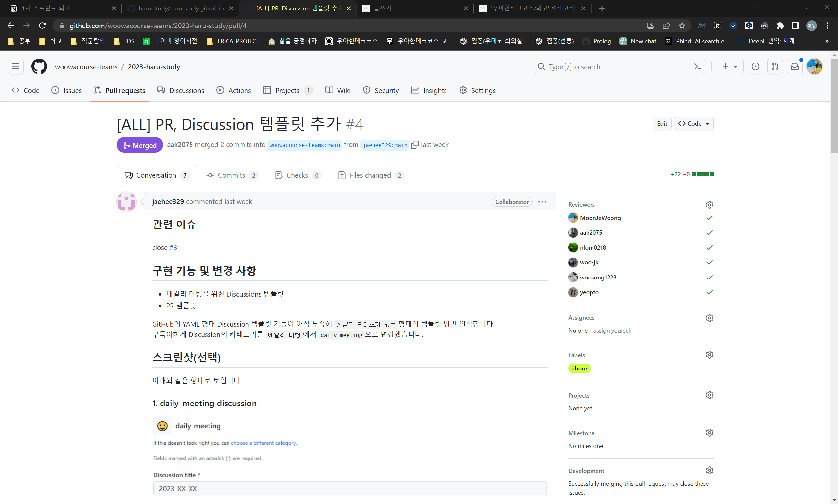Click the Edit title button

point(662,124)
